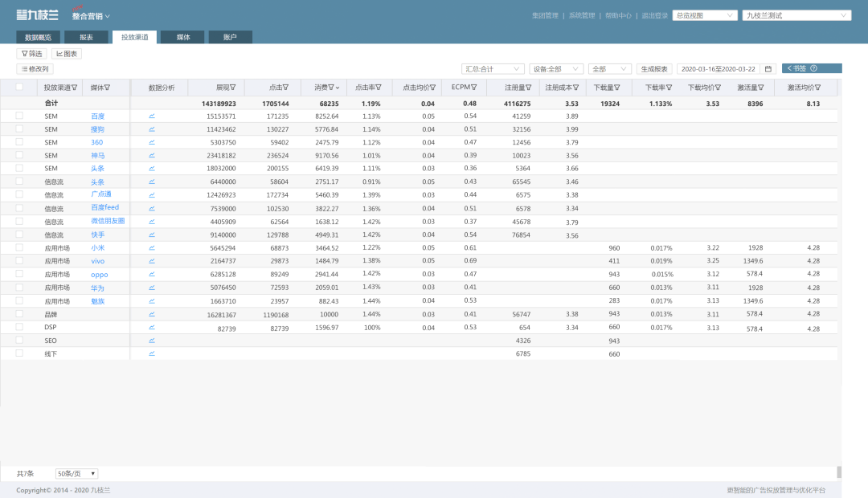Click the filter icon on 展现 column
This screenshot has height=498, width=868.
coord(233,88)
